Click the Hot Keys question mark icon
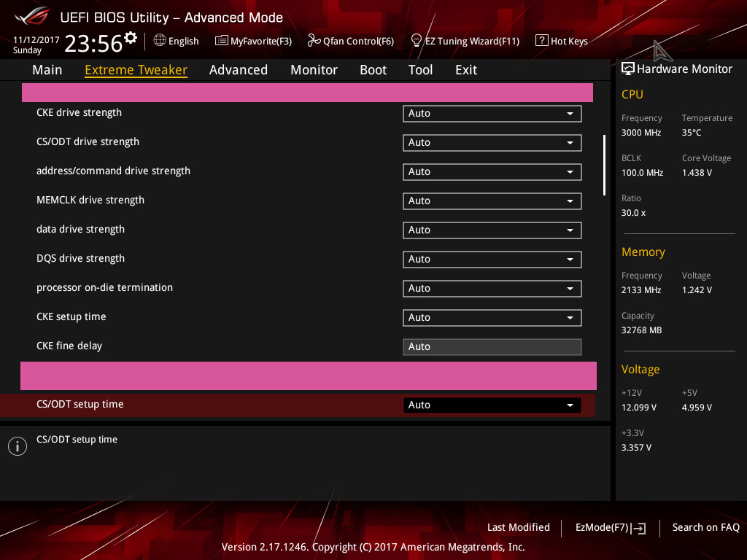Viewport: 747px width, 560px height. click(x=542, y=41)
